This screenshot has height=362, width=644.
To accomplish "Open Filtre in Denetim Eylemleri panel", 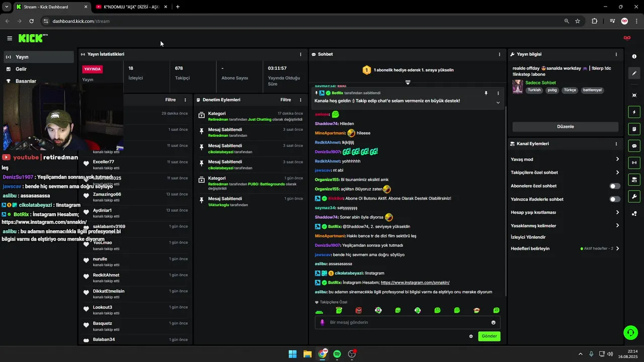I will tap(286, 100).
